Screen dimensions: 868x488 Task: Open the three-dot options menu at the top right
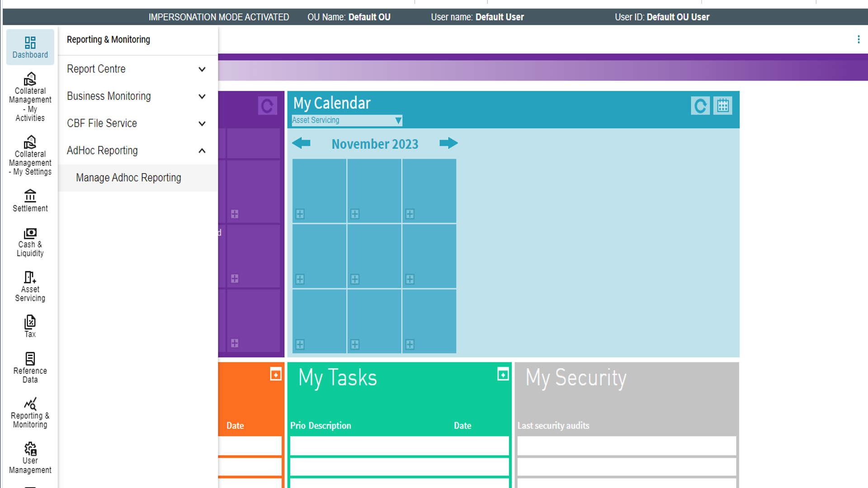pos(858,39)
